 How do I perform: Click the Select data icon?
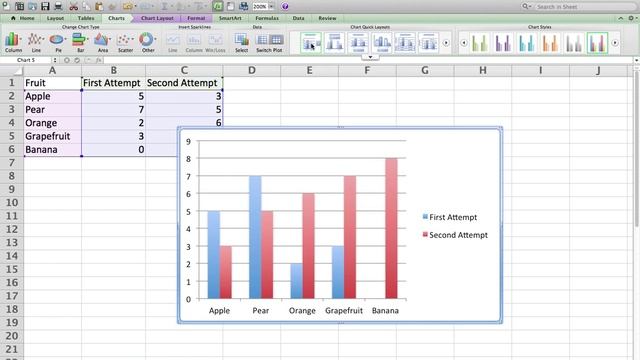[241, 42]
